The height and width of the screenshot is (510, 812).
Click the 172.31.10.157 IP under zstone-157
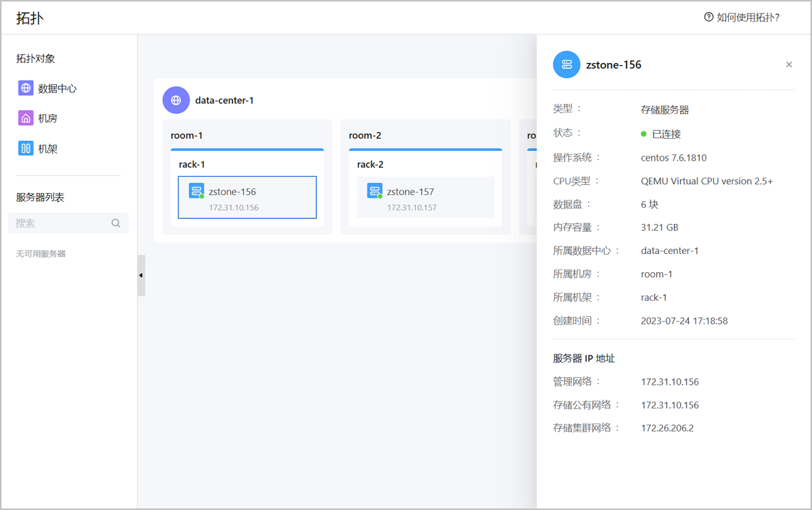pyautogui.click(x=412, y=207)
